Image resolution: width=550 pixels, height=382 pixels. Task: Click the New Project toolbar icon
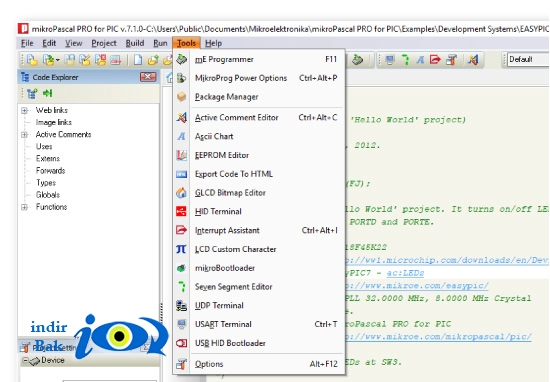(x=32, y=60)
